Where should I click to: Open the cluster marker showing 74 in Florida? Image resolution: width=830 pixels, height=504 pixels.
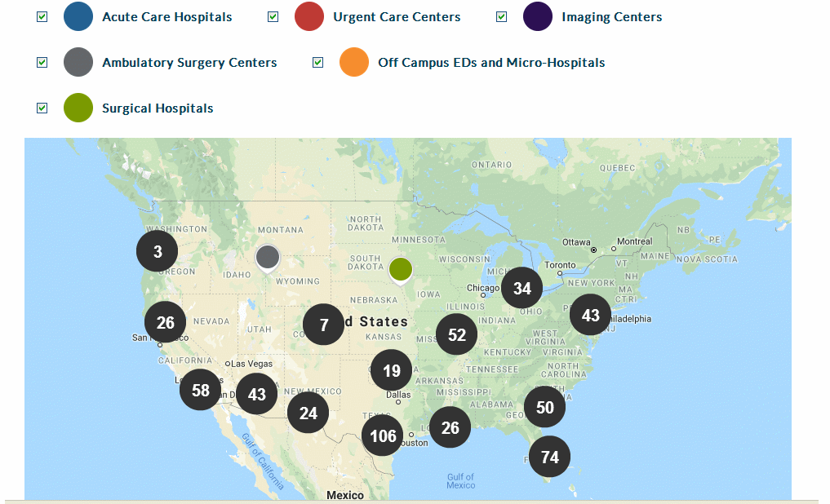tap(549, 457)
